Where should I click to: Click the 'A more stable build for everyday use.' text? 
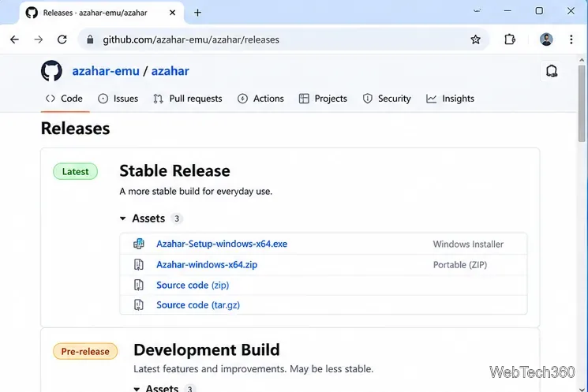point(196,192)
